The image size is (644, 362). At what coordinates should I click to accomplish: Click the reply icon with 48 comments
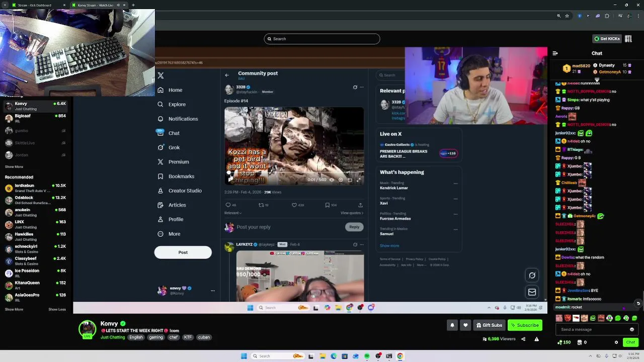click(228, 205)
